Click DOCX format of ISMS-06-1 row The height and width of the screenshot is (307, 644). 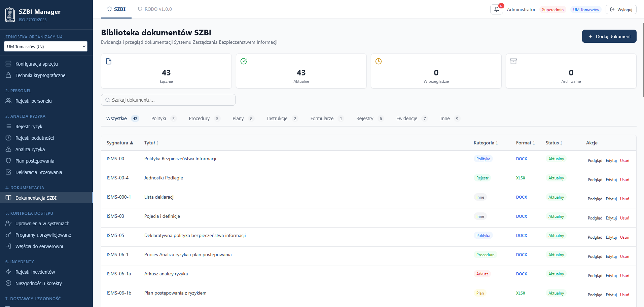[522, 255]
